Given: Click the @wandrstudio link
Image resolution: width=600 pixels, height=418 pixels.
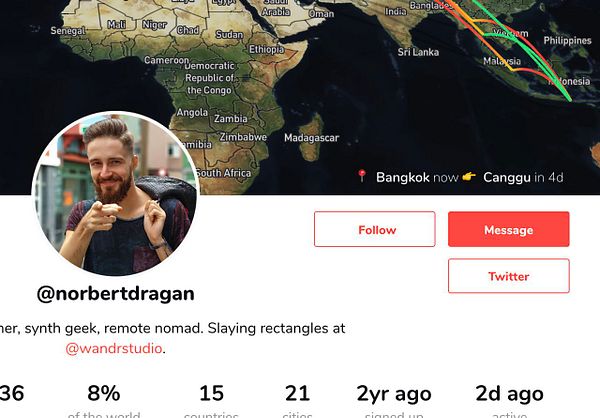Looking at the screenshot, I should tap(114, 348).
